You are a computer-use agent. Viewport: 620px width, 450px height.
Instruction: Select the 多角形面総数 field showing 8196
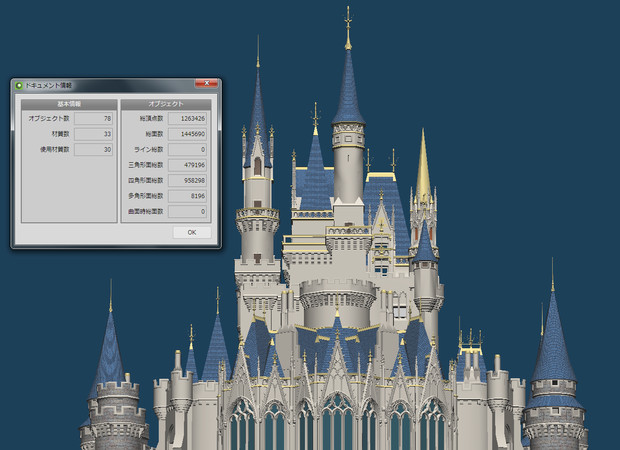pyautogui.click(x=187, y=196)
